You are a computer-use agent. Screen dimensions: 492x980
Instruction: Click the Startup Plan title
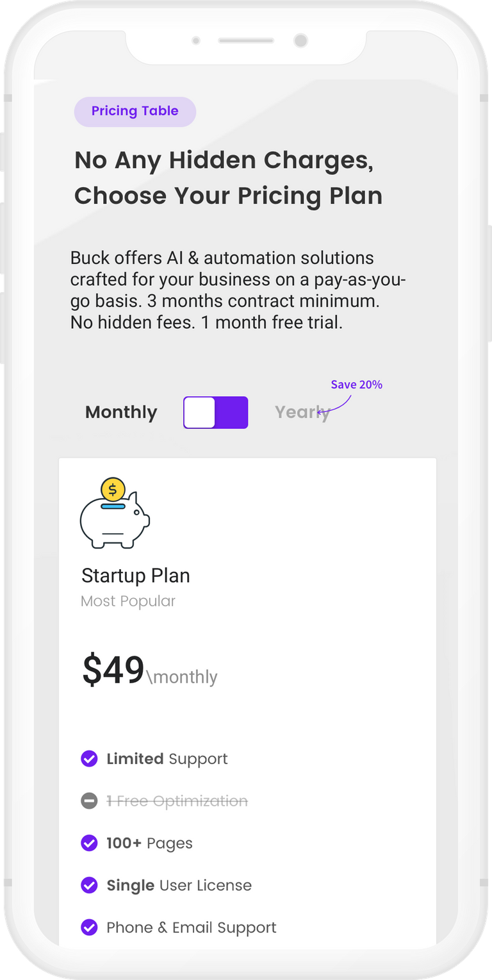click(136, 576)
